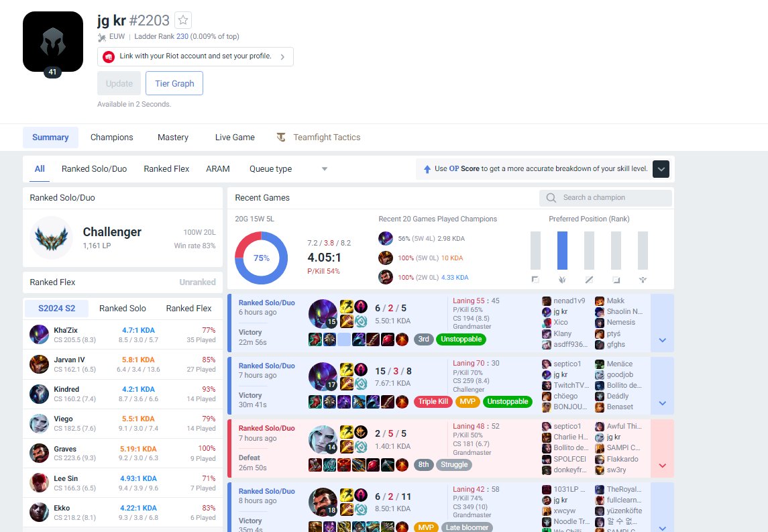This screenshot has height=532, width=768.
Task: Open the Teamfight Tactics tab
Action: [x=319, y=138]
